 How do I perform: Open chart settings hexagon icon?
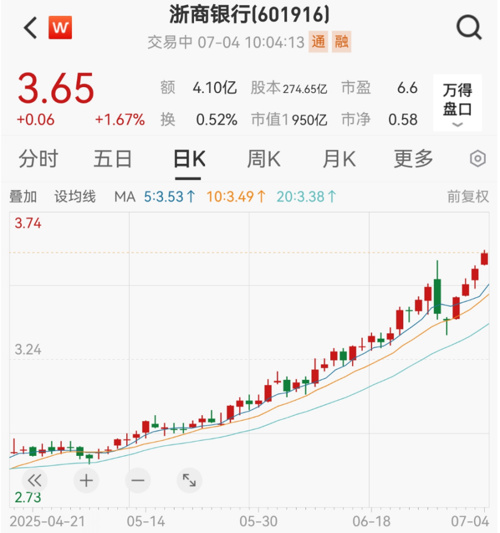coord(478,158)
